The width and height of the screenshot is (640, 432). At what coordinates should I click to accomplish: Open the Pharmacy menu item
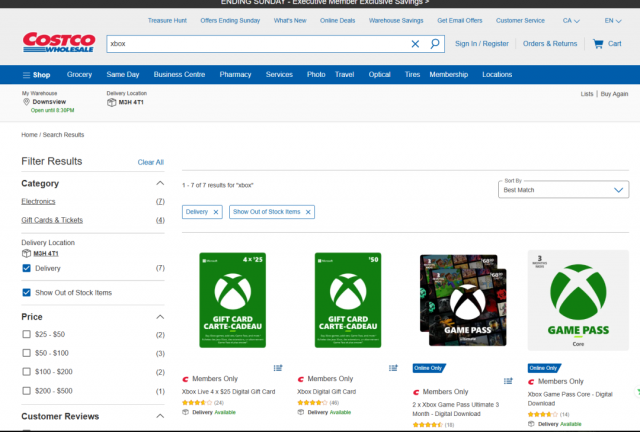[x=235, y=75]
